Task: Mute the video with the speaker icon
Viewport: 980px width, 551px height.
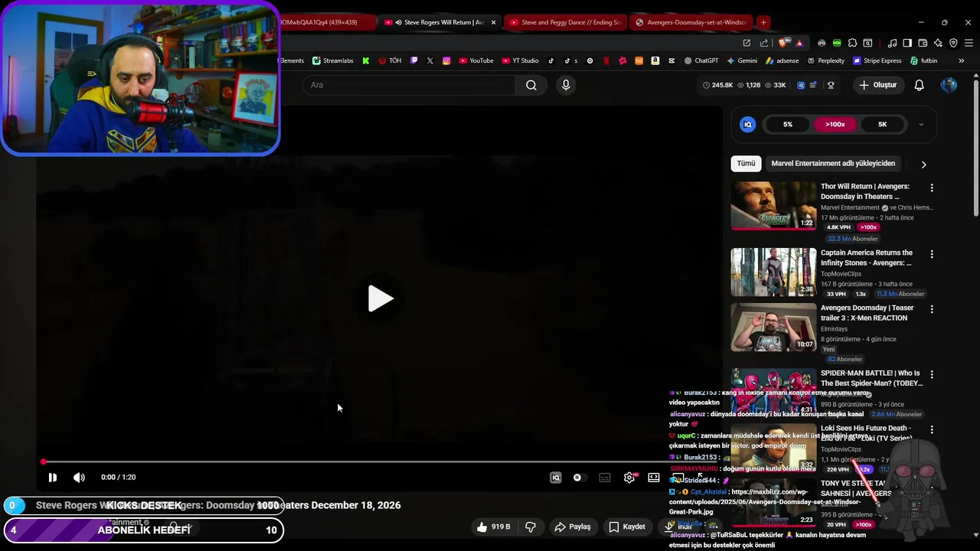Action: point(79,478)
